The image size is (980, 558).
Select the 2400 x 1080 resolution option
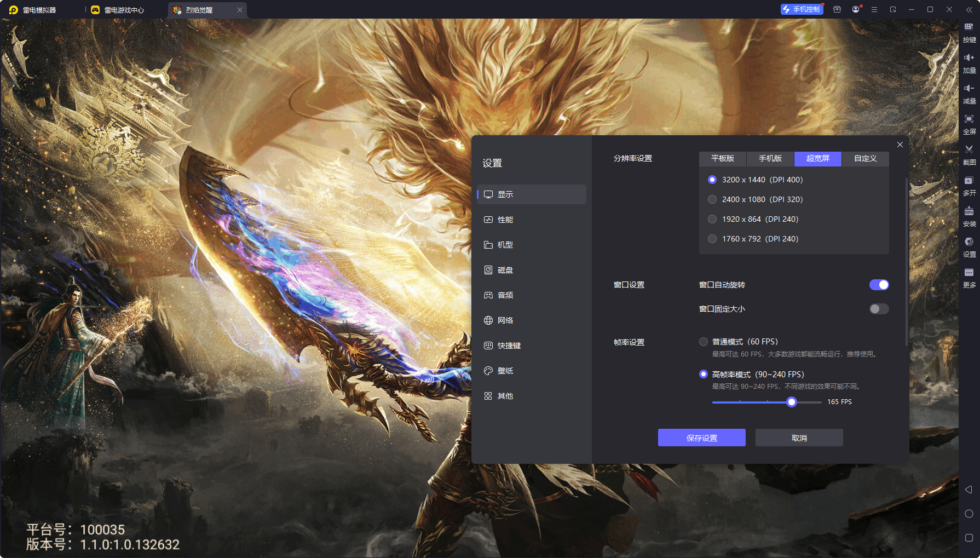coord(712,199)
